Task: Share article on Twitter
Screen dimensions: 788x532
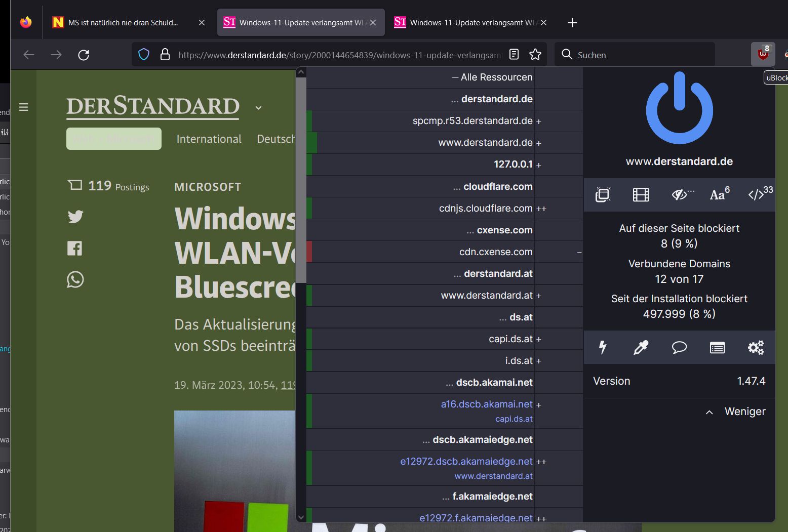Action: 75,217
